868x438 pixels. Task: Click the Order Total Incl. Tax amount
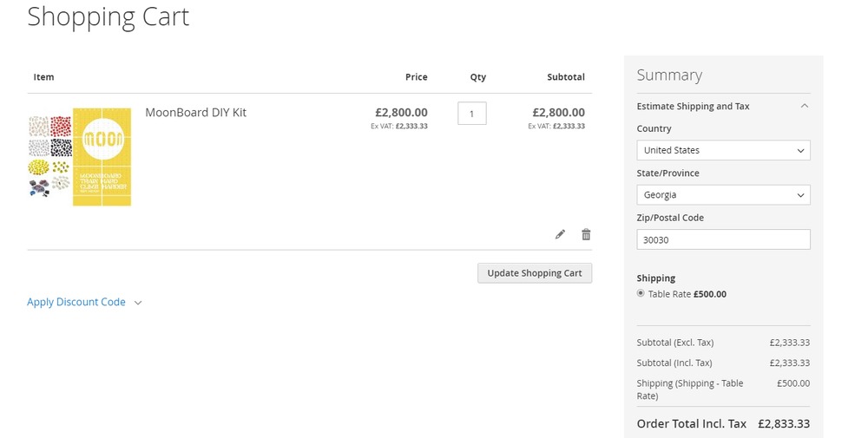pyautogui.click(x=783, y=424)
